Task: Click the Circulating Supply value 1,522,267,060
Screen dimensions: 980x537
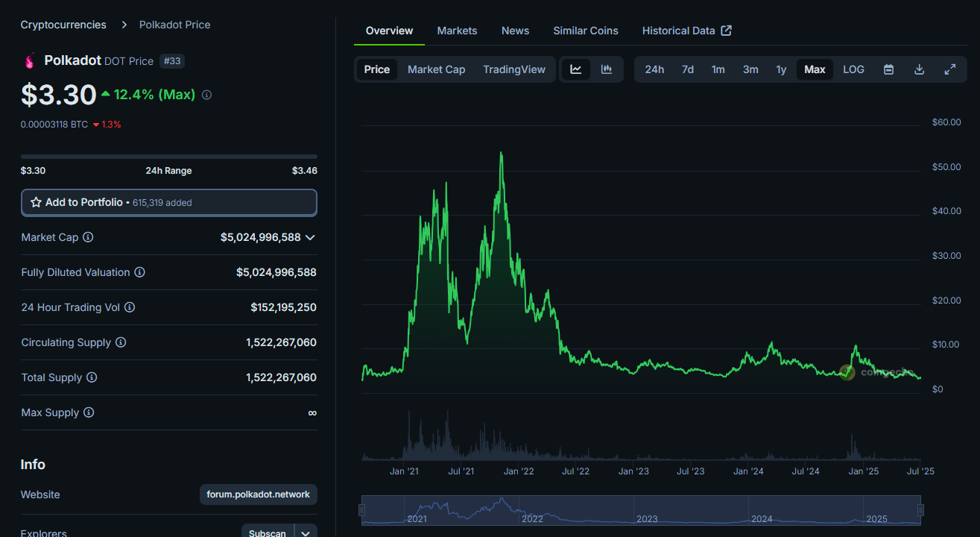Action: coord(281,342)
